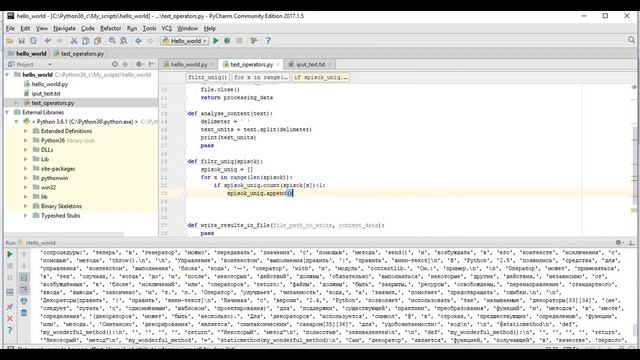Toggle pause output in Run panel
This screenshot has height=360, width=640.
point(10,278)
